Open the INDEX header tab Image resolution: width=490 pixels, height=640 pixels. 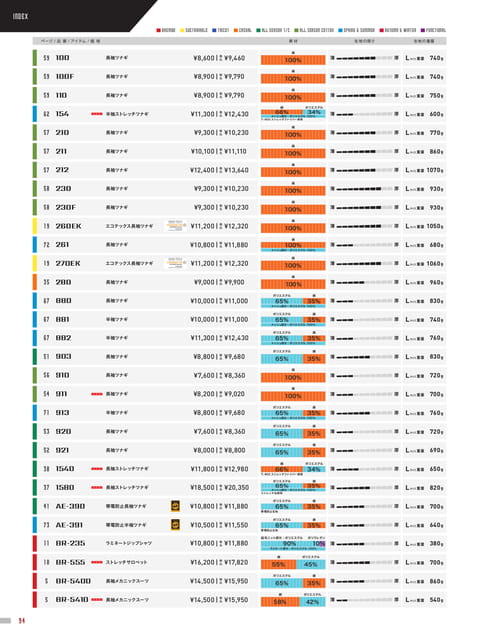pyautogui.click(x=20, y=16)
